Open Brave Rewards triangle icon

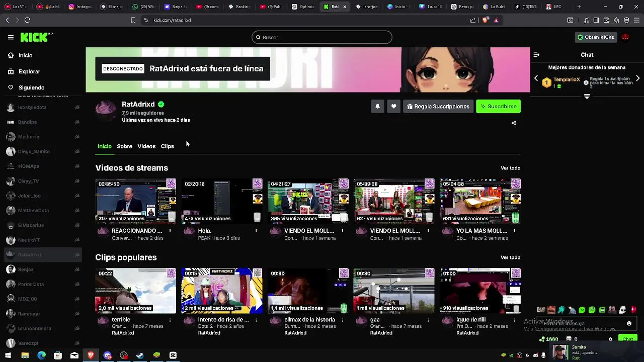coord(496,20)
